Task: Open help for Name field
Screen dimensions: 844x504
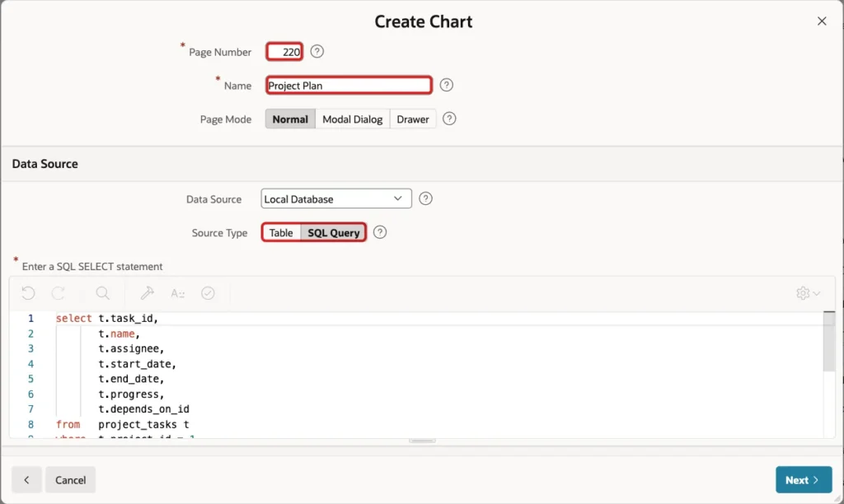Action: pos(446,85)
